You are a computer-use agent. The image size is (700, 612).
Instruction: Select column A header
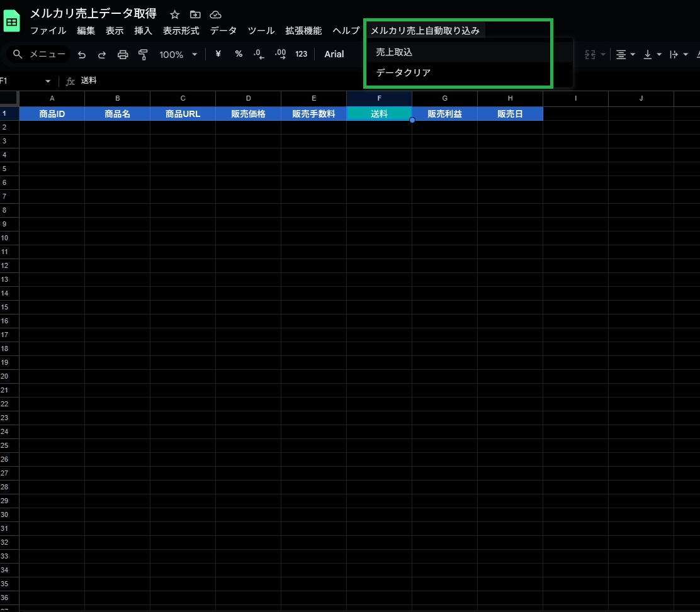52,98
